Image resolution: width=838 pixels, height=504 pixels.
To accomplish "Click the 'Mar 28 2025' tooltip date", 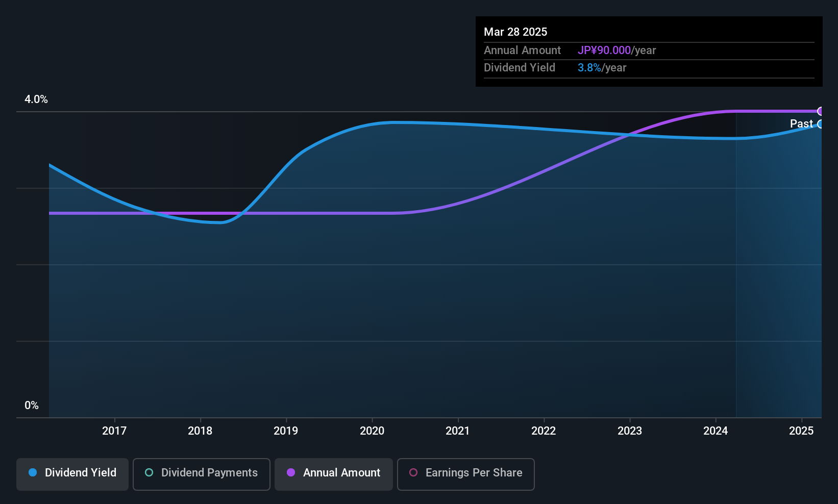I will [515, 32].
